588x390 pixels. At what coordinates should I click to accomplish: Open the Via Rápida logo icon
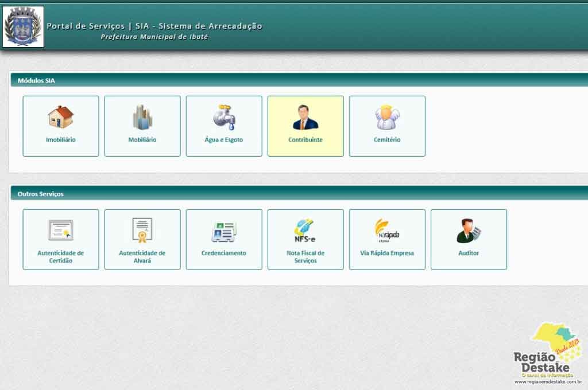(387, 231)
